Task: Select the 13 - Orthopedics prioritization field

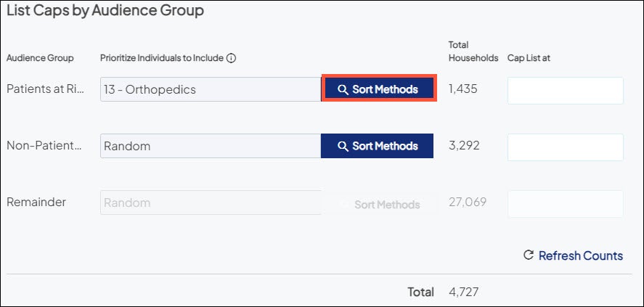Action: pos(211,90)
